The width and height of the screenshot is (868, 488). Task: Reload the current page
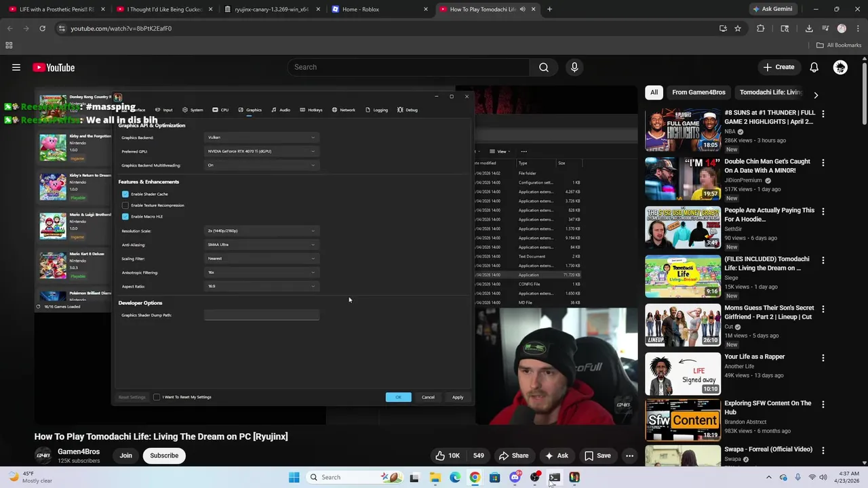click(x=42, y=28)
